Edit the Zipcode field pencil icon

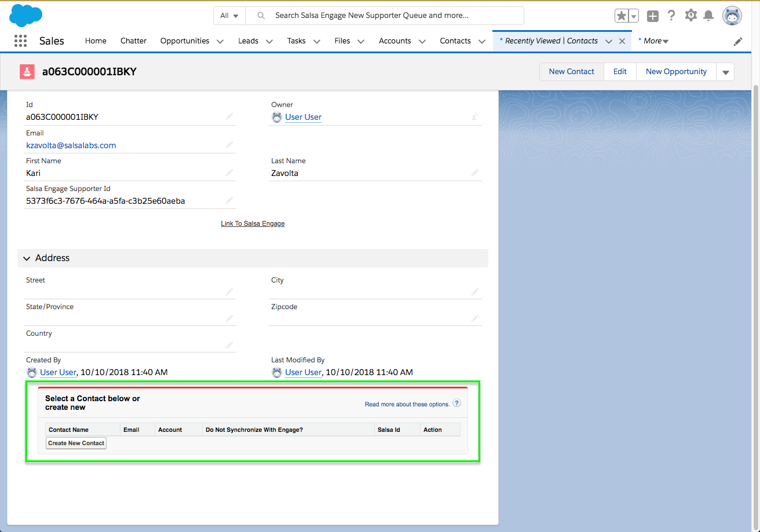point(475,318)
